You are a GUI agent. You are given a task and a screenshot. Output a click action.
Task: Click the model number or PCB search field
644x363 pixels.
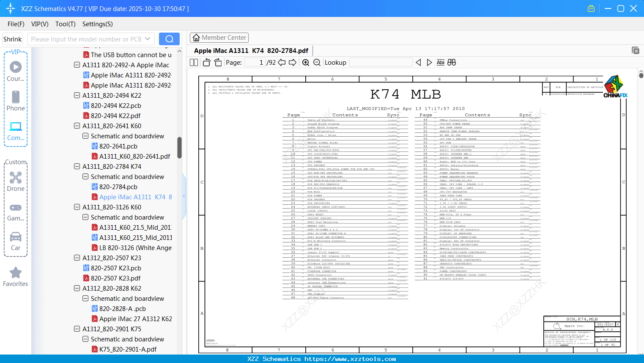pos(86,39)
